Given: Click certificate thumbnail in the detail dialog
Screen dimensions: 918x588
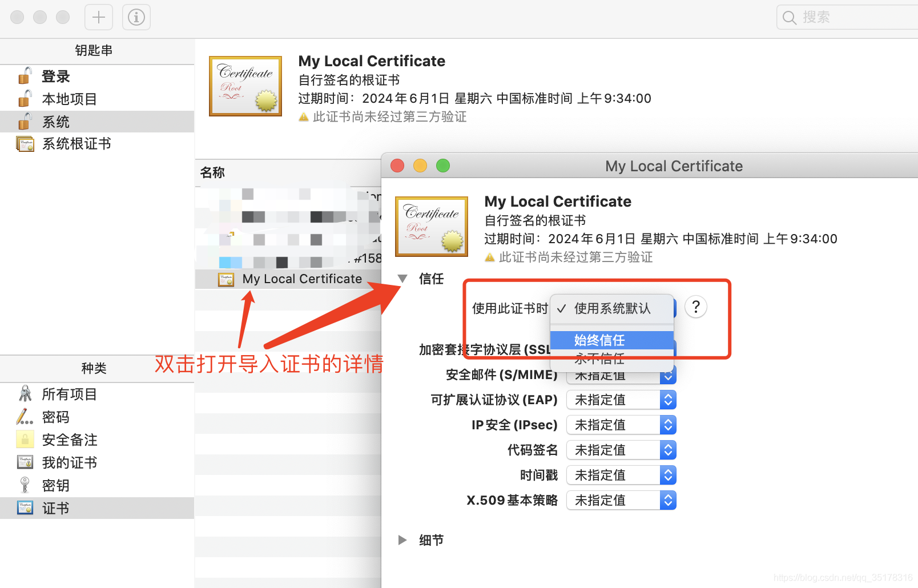Looking at the screenshot, I should (432, 227).
